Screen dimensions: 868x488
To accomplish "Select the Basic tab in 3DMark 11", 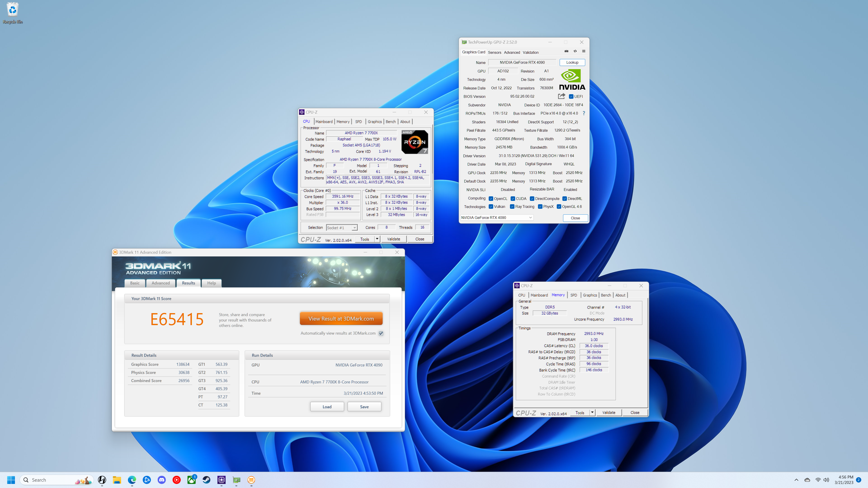I will tap(135, 283).
